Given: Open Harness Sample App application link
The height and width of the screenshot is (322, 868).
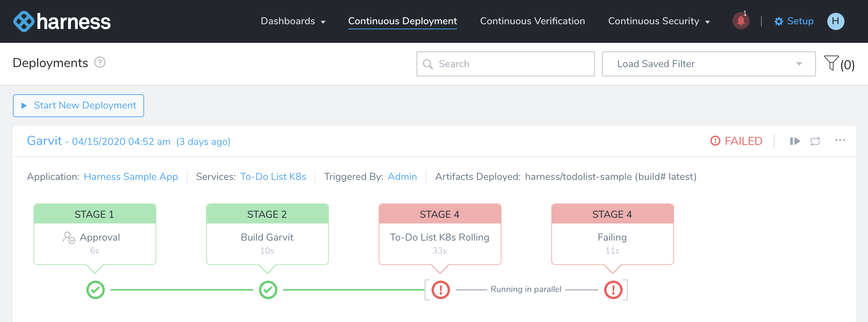Looking at the screenshot, I should click(131, 177).
